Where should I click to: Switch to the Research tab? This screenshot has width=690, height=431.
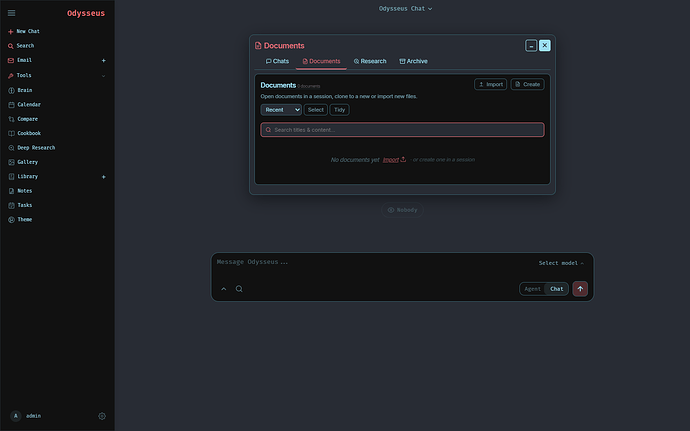coord(370,61)
